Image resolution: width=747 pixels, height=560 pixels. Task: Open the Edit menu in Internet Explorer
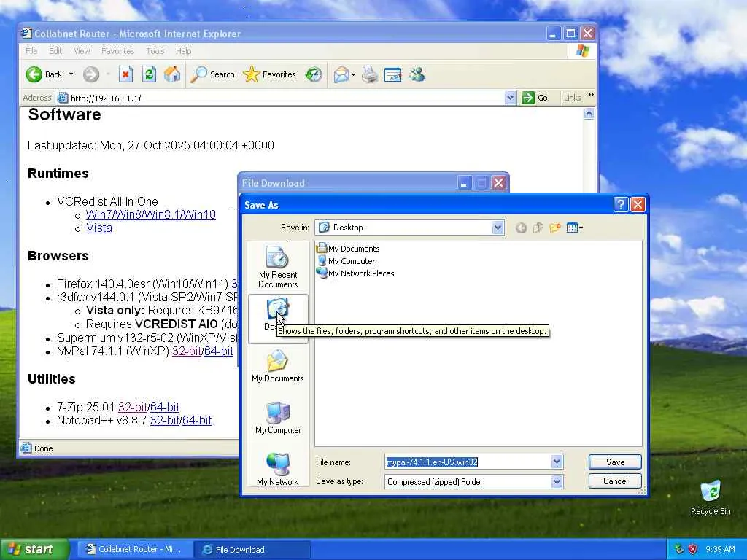55,51
